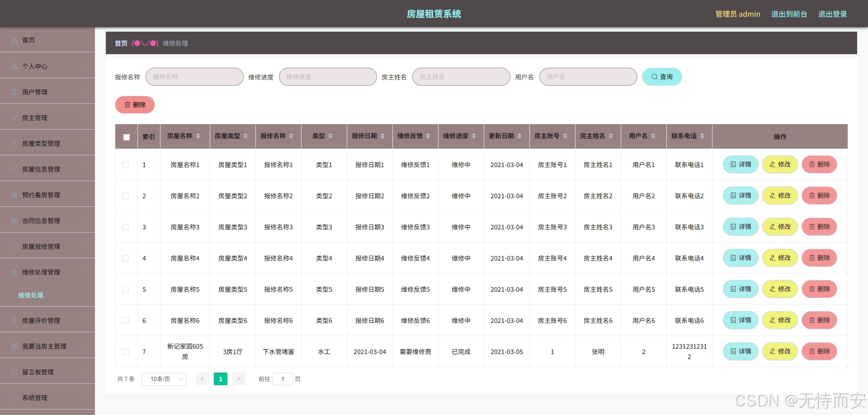The image size is (868, 415).
Task: Sort by 房屋名称 column arrows
Action: click(198, 136)
